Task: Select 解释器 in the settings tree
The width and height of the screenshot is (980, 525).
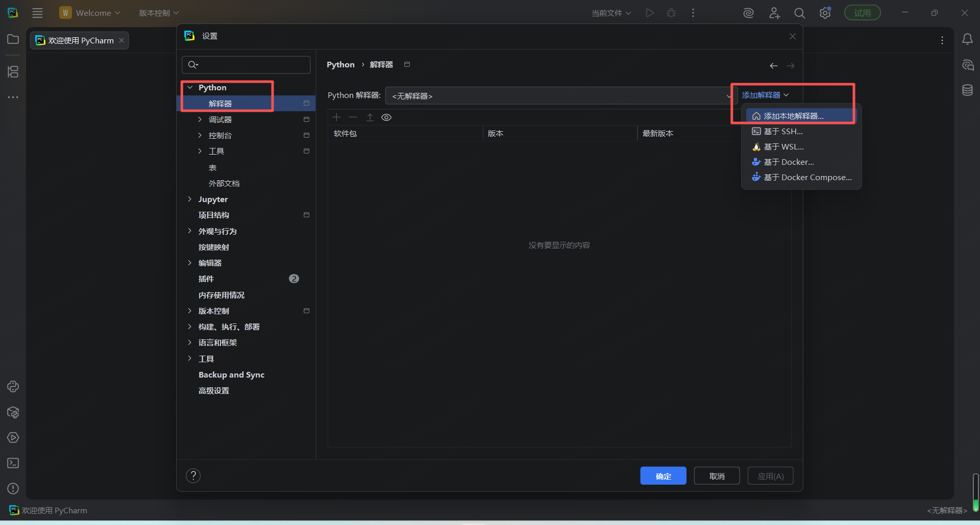Action: pos(246,104)
